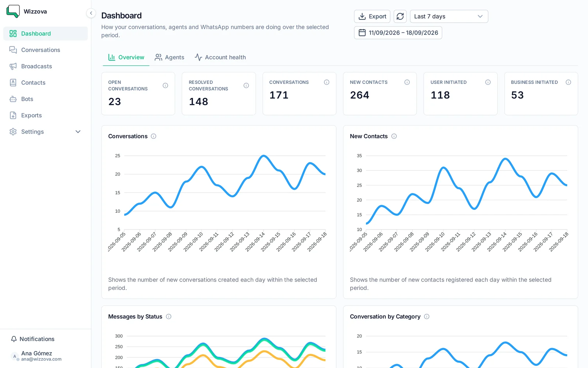Screen dimensions: 588x368
Task: Open info tooltip for Open Conversations card
Action: click(x=165, y=85)
